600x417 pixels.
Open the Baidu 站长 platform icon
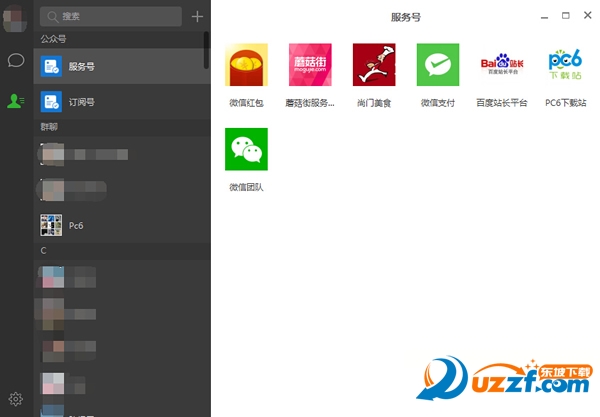(502, 65)
